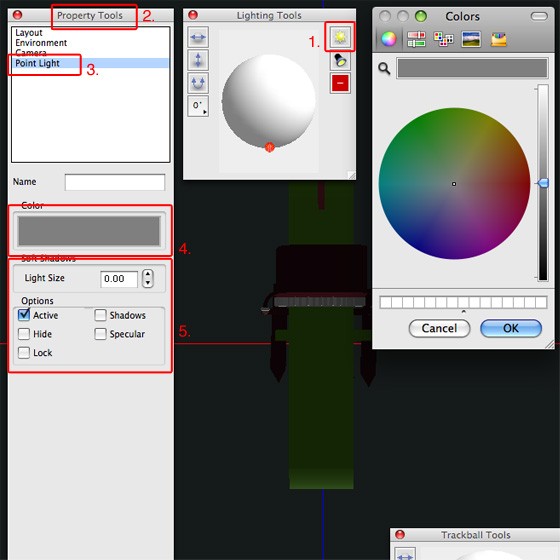
Task: Select Point Light in the Property Tools list
Action: click(91, 63)
